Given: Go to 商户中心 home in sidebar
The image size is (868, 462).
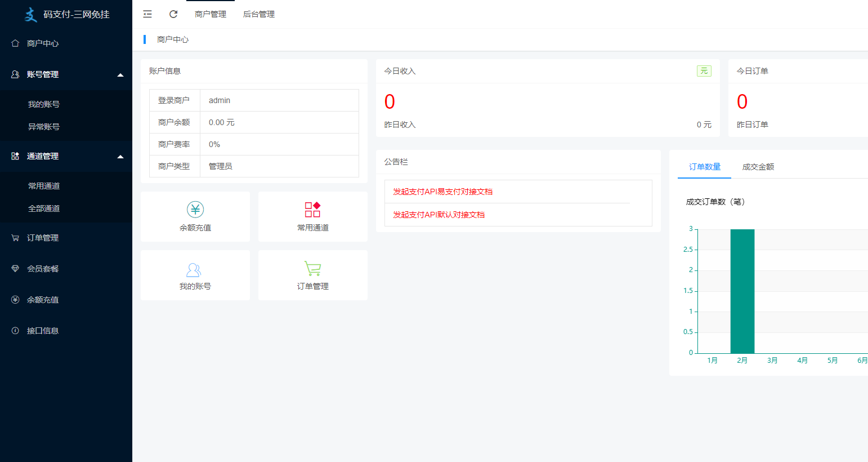Looking at the screenshot, I should pyautogui.click(x=43, y=43).
